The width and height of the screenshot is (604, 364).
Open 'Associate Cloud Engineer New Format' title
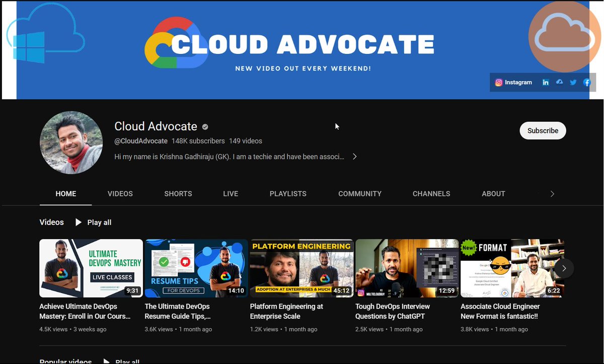tap(500, 311)
